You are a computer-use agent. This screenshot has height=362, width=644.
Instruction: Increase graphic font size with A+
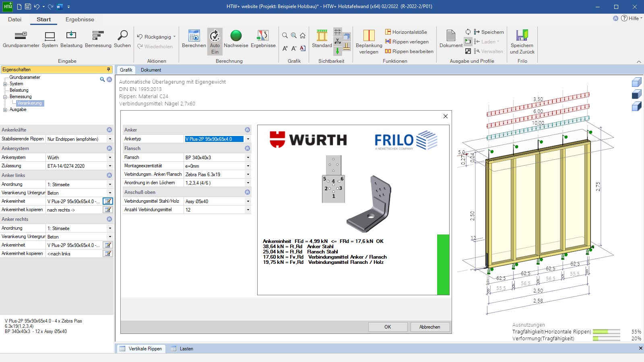click(285, 48)
